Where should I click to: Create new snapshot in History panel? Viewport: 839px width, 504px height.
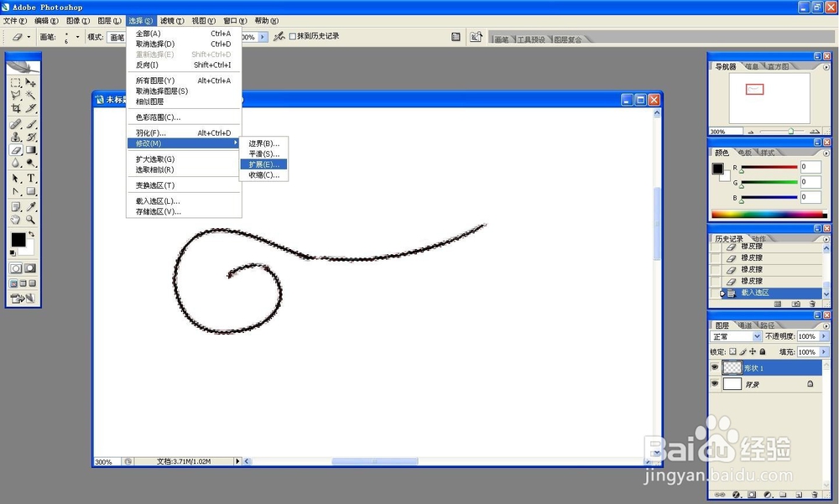point(796,304)
